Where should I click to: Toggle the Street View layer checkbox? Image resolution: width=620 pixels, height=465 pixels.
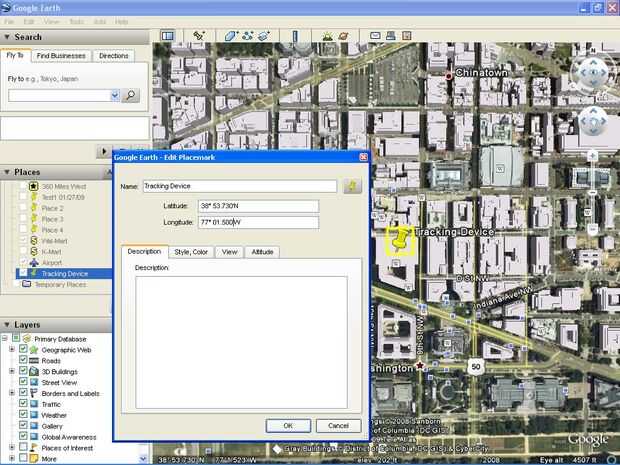click(x=23, y=382)
